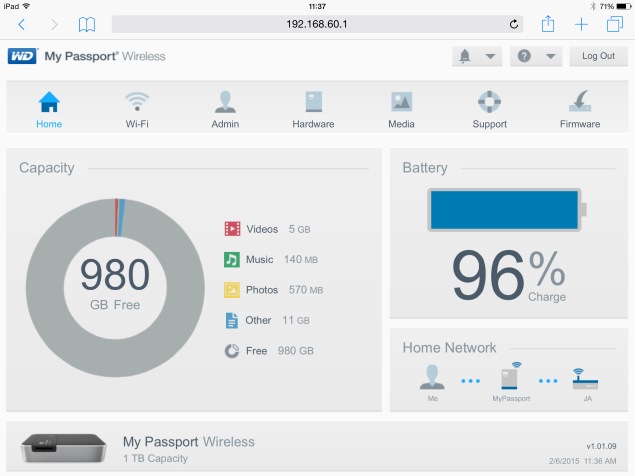Click the My Passport device thumbnail
Screen dimensions: 635x476
[x=64, y=448]
